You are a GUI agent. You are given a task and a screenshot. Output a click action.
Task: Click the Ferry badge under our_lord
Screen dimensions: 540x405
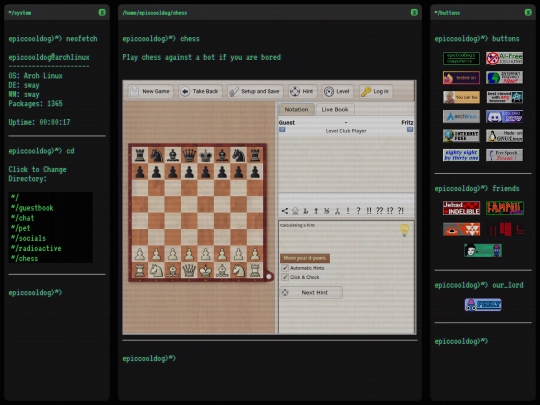(x=483, y=305)
